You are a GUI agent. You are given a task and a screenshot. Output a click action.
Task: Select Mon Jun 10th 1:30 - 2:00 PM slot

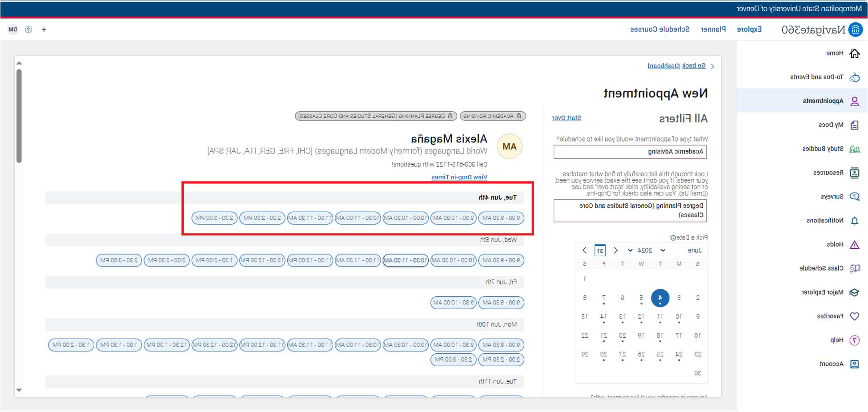point(71,345)
